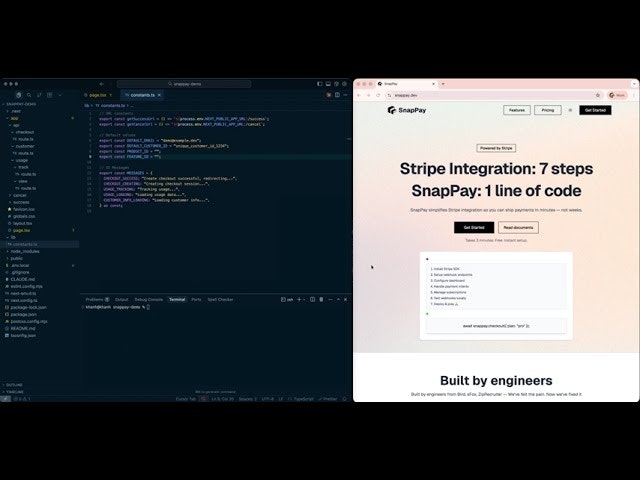Close the bottom terminal panel
Viewport: 640px width, 480px height.
(x=345, y=300)
